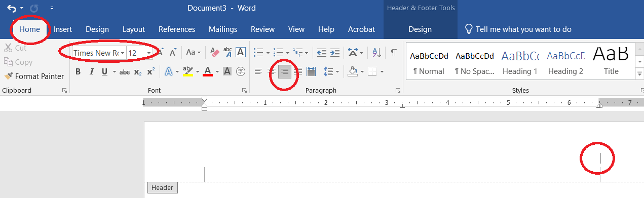Toggle Italic formatting
Screen dimensions: 644x198
[x=92, y=72]
